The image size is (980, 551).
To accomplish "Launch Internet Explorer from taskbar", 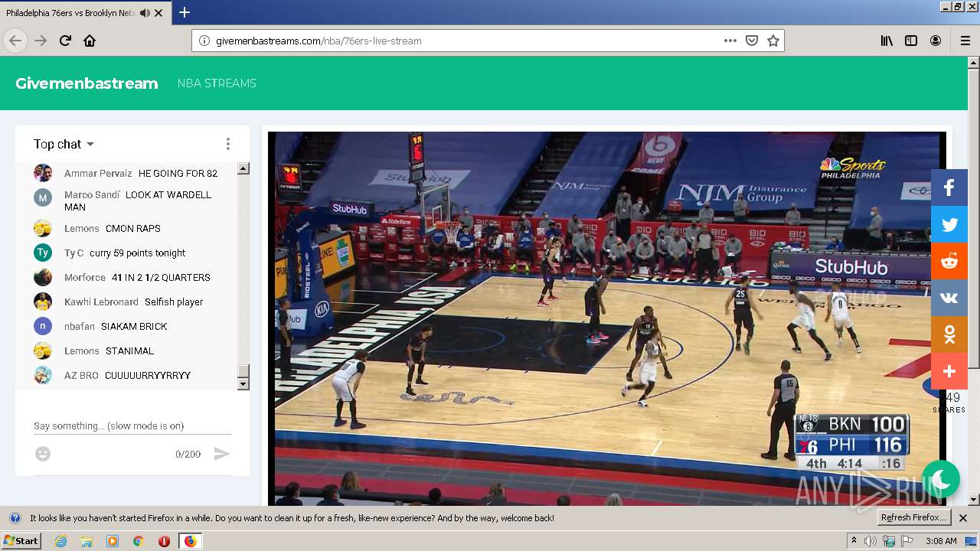I will 60,541.
